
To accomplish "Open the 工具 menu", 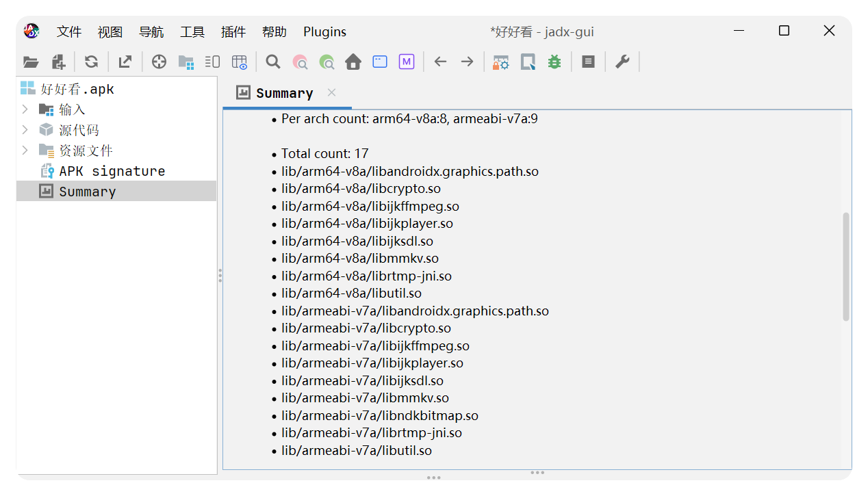I will tap(192, 31).
